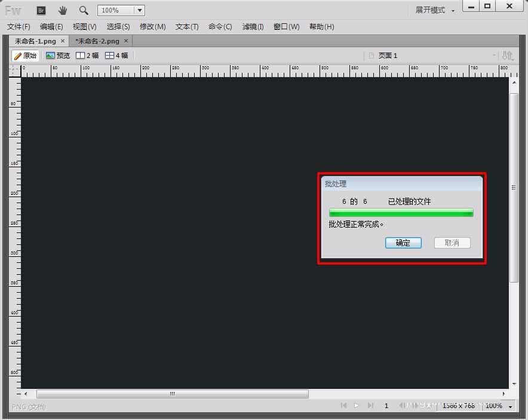Open Adobe Bridge via the Br icon
The height and width of the screenshot is (420, 528).
click(x=41, y=10)
